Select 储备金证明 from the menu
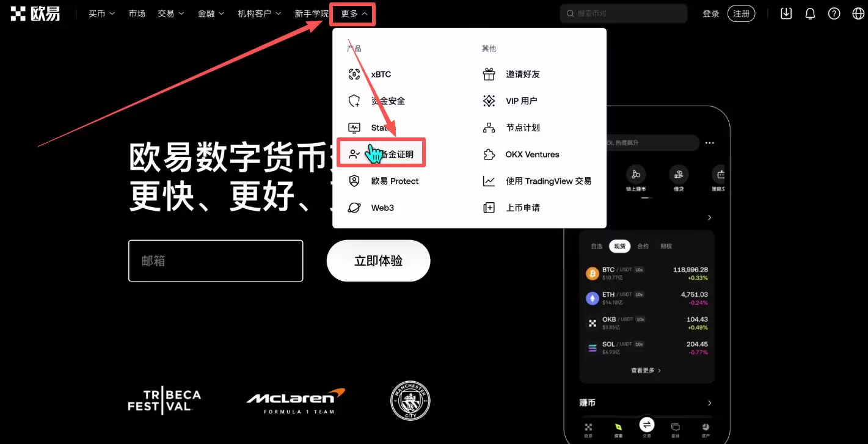Image resolution: width=868 pixels, height=444 pixels. pos(381,153)
